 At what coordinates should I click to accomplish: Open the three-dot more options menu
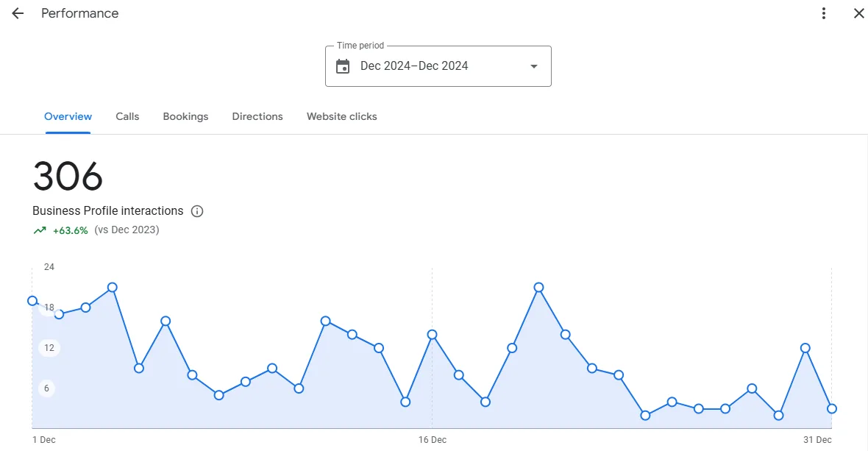pos(824,13)
